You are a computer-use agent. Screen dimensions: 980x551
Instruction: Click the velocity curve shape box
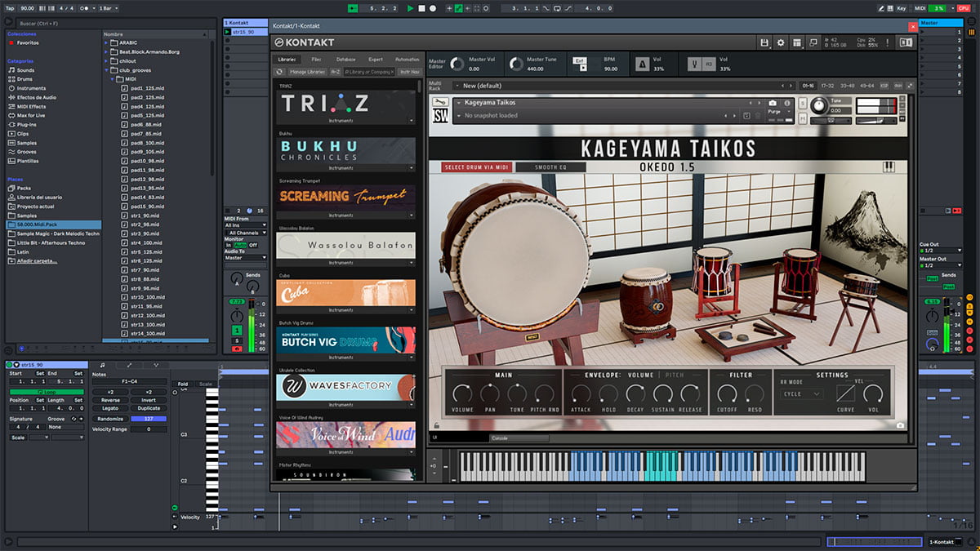pyautogui.click(x=845, y=393)
